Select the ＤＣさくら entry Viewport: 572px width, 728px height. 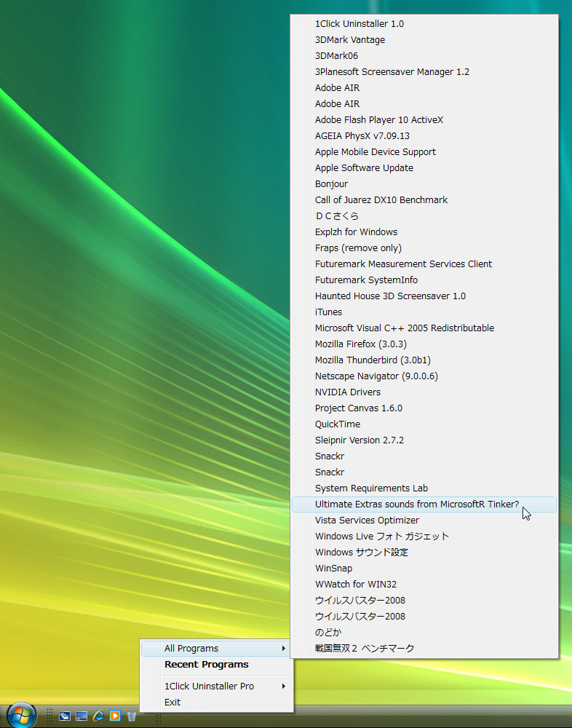(424, 216)
